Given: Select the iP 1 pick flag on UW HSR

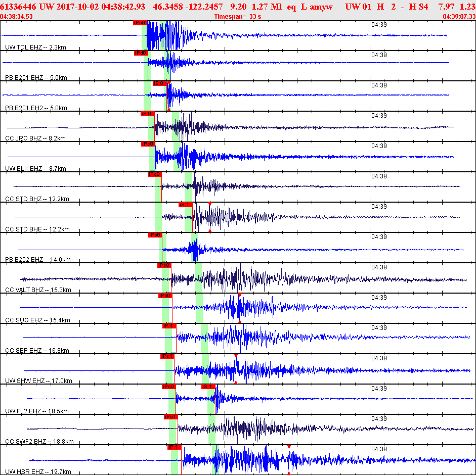Looking at the screenshot, I should [174, 447].
